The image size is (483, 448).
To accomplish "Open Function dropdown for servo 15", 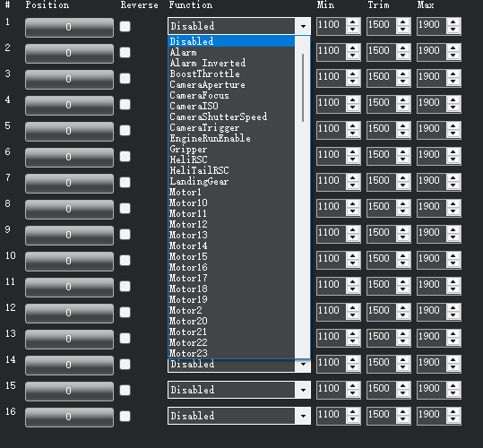I will point(303,390).
